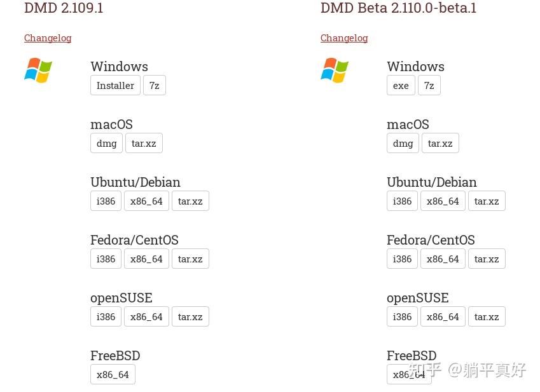The width and height of the screenshot is (540, 392).
Task: Open the Changelog for DMD Beta 2.110.0-beta.1
Action: coord(343,38)
